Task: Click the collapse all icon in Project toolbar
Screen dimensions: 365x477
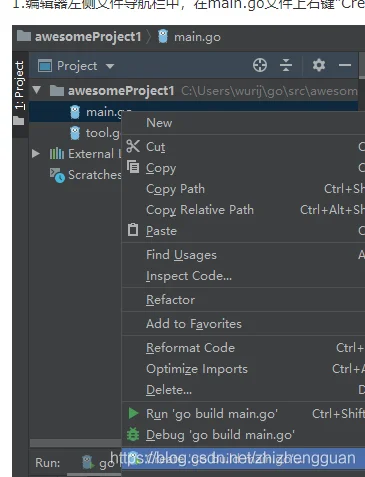Action: pyautogui.click(x=286, y=65)
